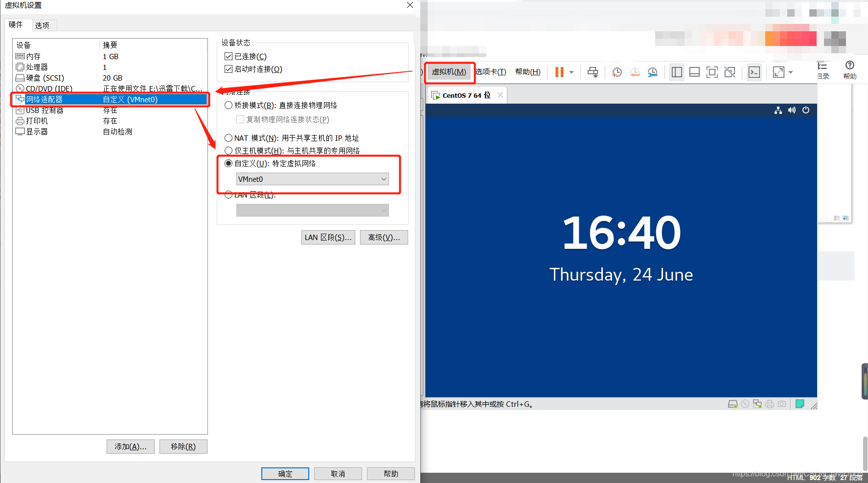This screenshot has height=483, width=868.
Task: Click the 添加(A)... button
Action: click(x=131, y=446)
